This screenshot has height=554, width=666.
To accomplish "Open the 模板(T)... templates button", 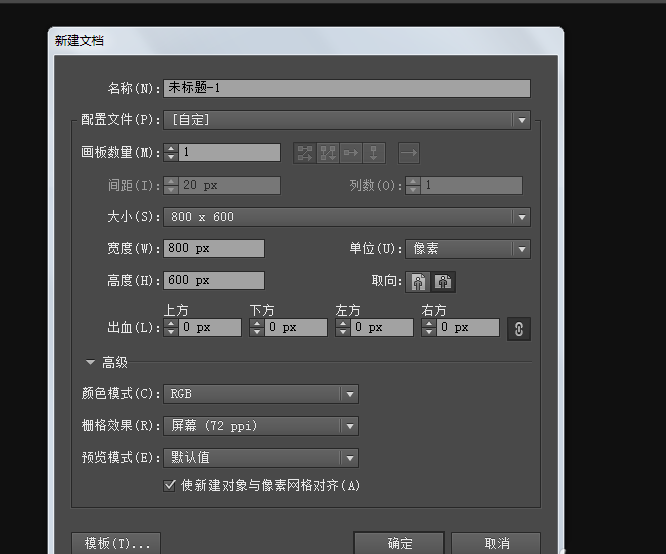I will [116, 543].
